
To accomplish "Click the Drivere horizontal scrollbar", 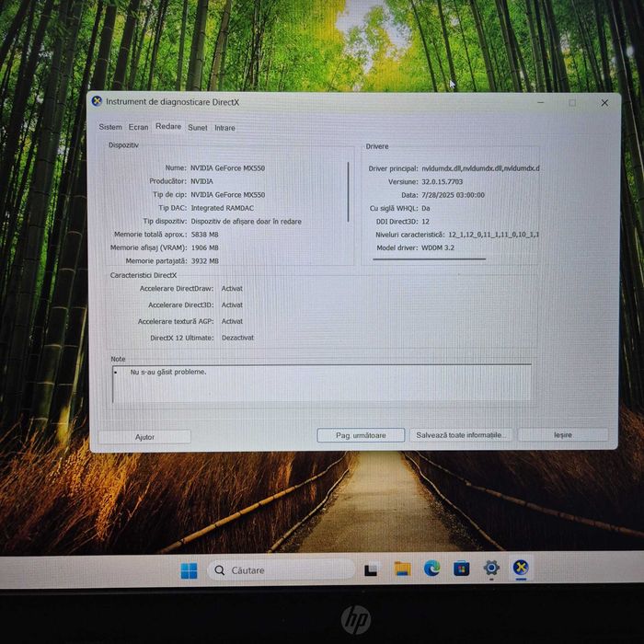I will coord(430,259).
